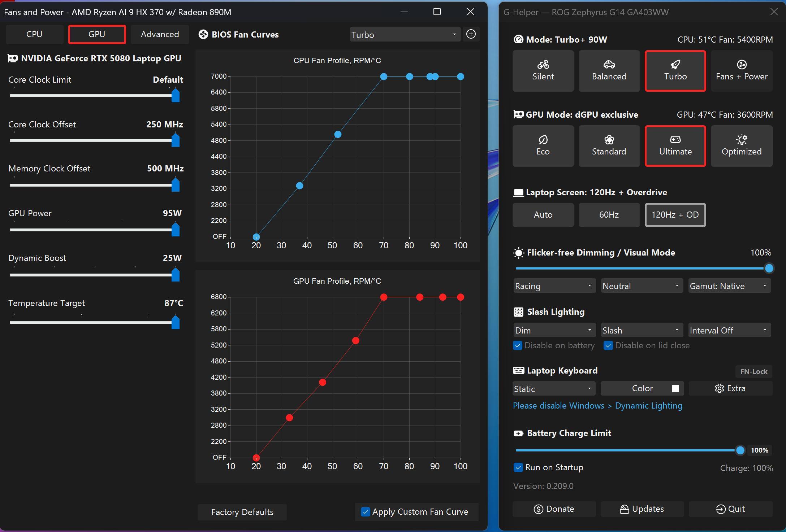786x532 pixels.
Task: Select Silent mode bicycle icon
Action: tap(543, 65)
